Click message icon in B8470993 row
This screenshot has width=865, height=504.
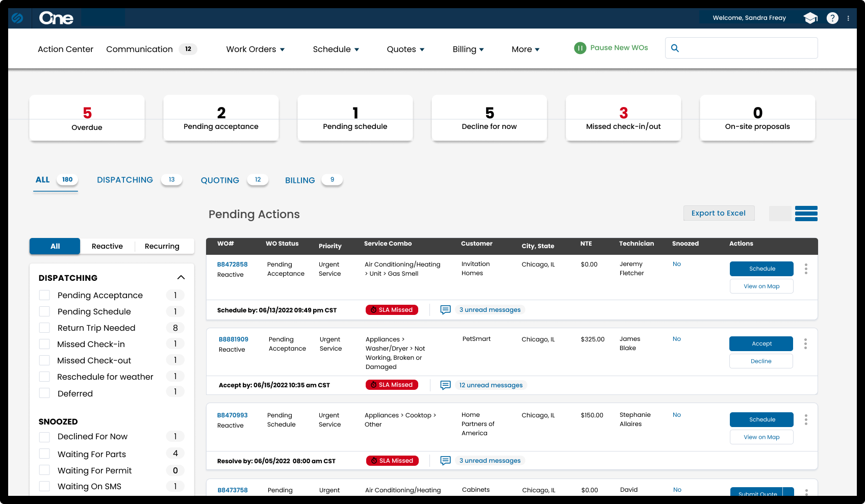coord(445,460)
